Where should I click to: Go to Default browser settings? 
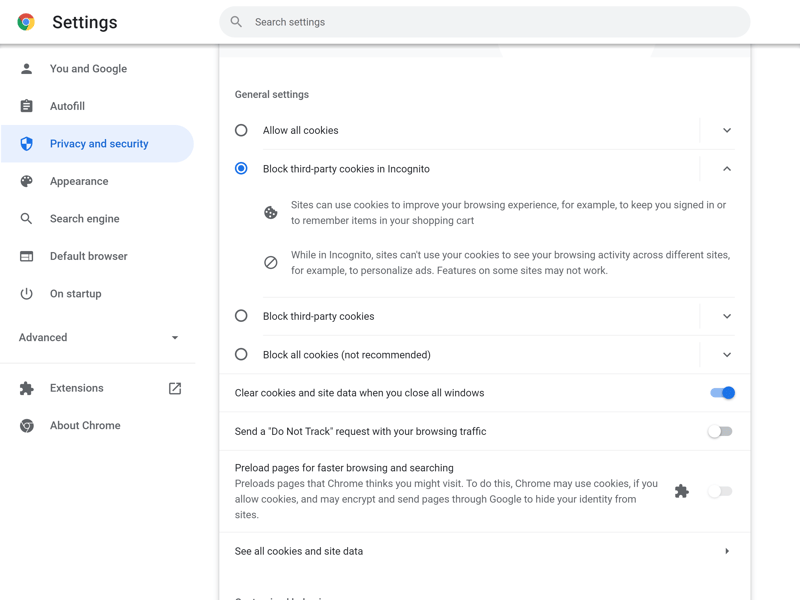[88, 256]
